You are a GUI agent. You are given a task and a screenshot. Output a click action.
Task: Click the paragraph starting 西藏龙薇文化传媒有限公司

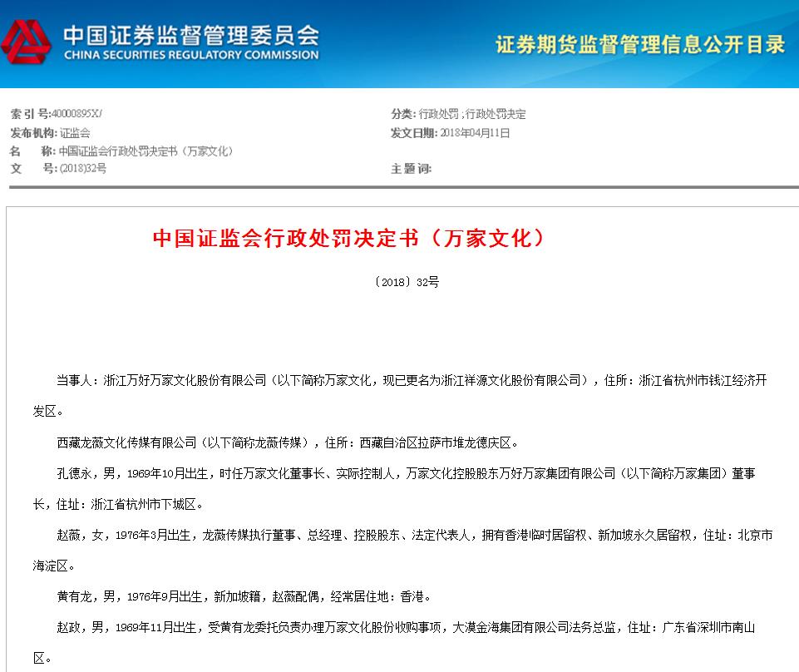[288, 442]
